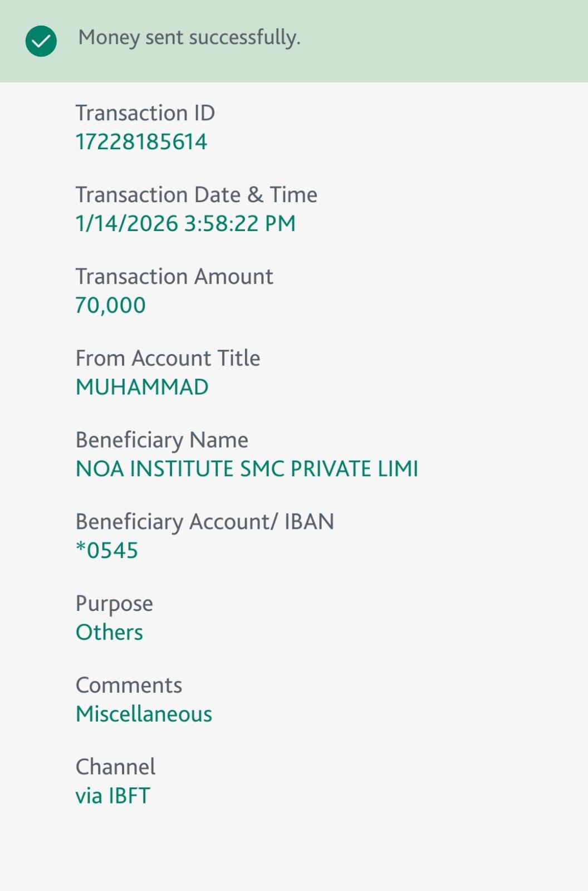The height and width of the screenshot is (891, 588).
Task: Select the Others purpose value
Action: tap(109, 633)
